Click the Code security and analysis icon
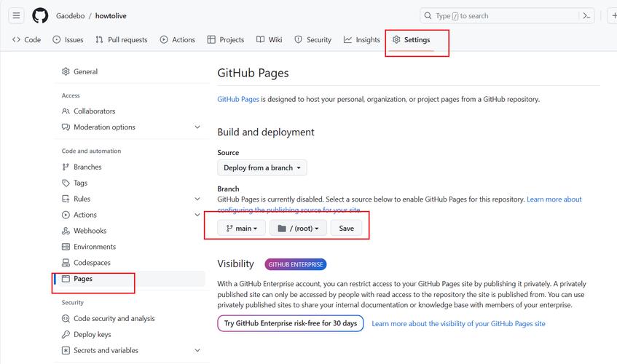Viewport: 617px width, 364px height. click(66, 318)
